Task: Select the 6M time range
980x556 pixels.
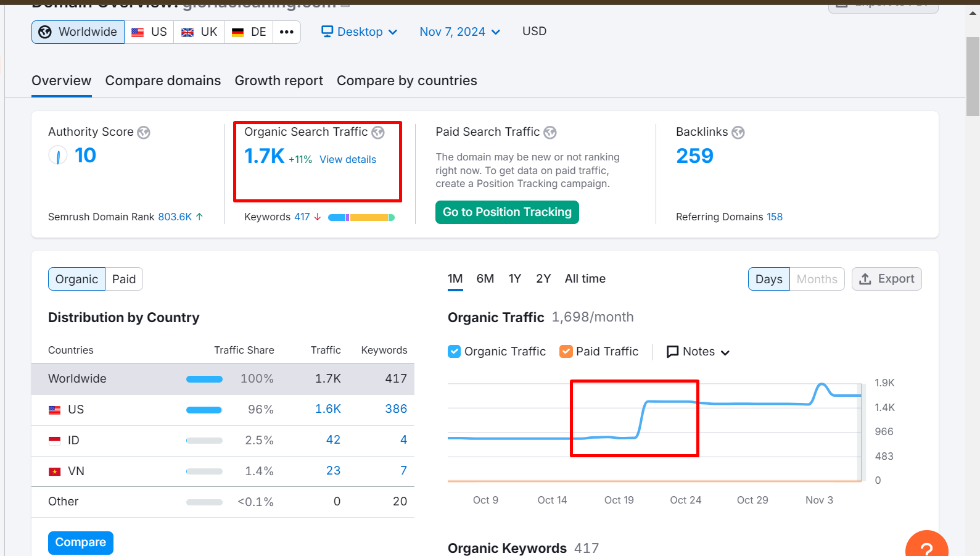Action: coord(485,279)
